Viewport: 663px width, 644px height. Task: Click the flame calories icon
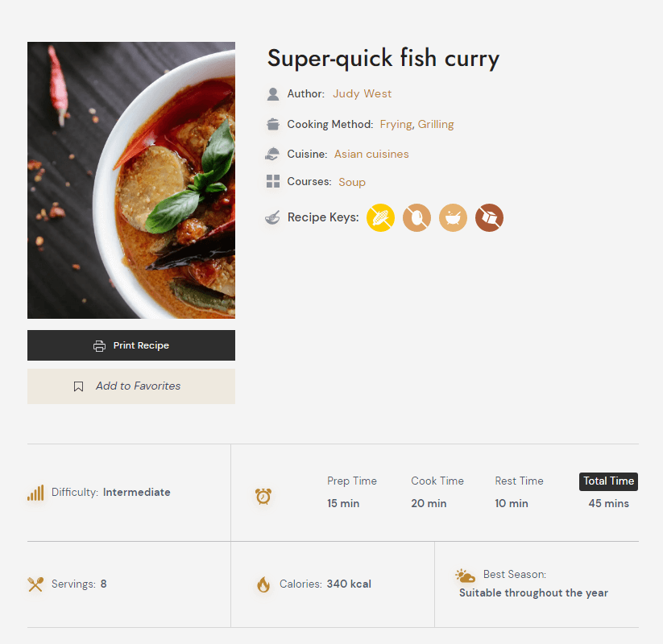tap(263, 584)
